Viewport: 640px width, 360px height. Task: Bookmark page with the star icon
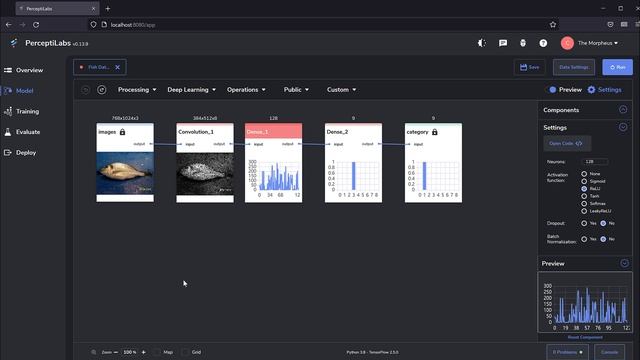tap(553, 24)
